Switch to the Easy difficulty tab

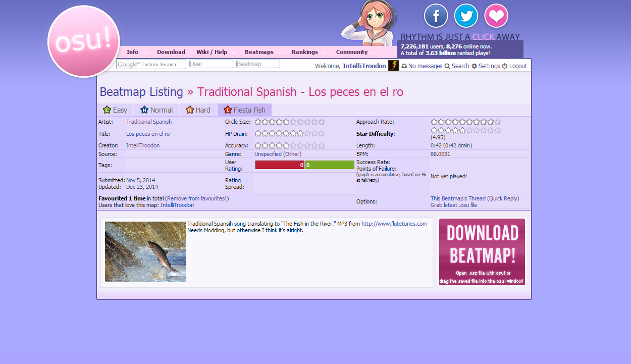[x=115, y=110]
